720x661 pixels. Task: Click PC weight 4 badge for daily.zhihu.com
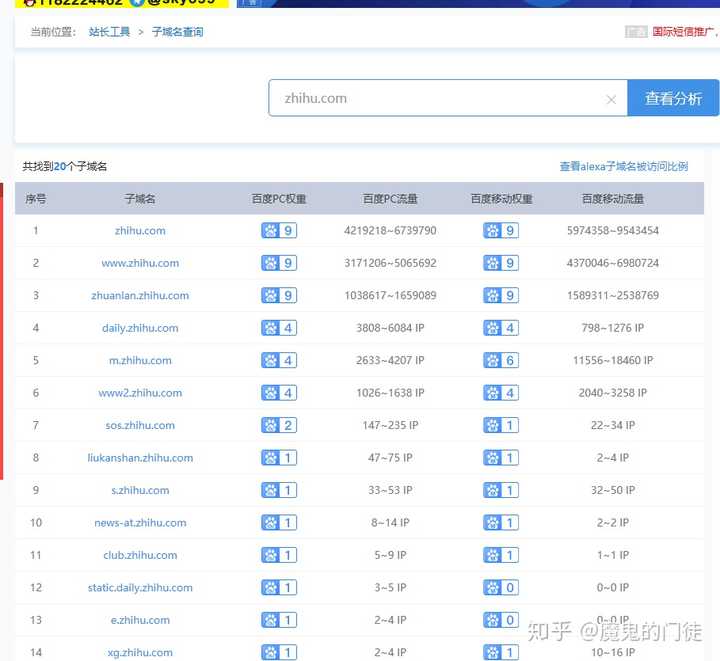tap(279, 328)
